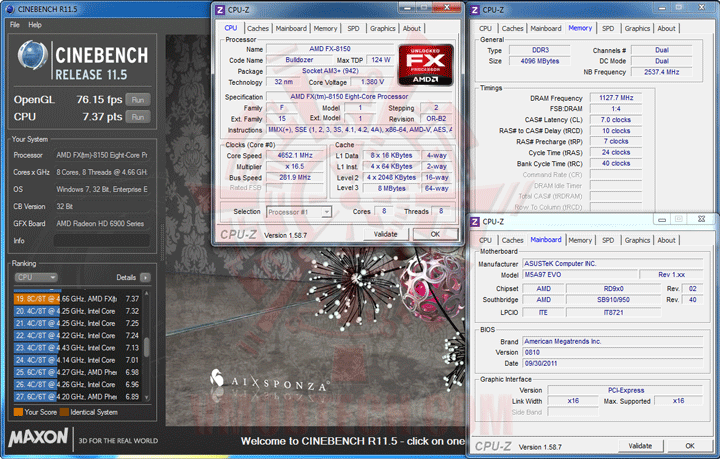
Task: Click the orange Your Score legend swatch
Action: 18,412
